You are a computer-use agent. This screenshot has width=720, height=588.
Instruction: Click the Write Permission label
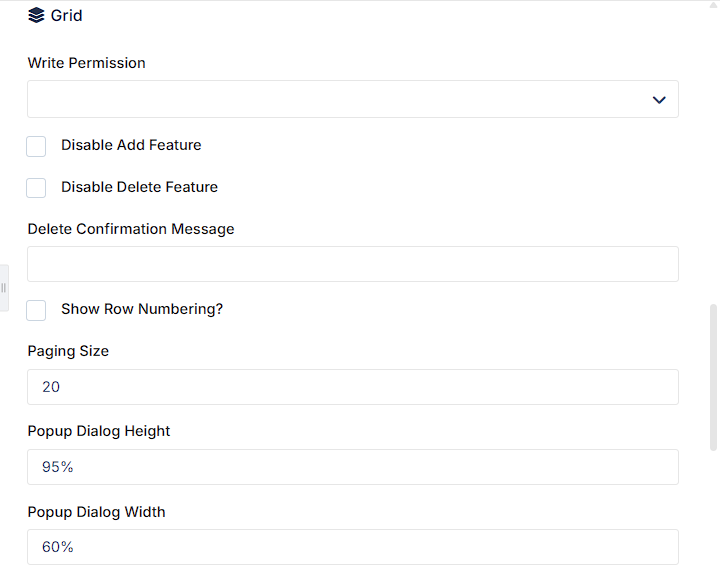pyautogui.click(x=86, y=63)
